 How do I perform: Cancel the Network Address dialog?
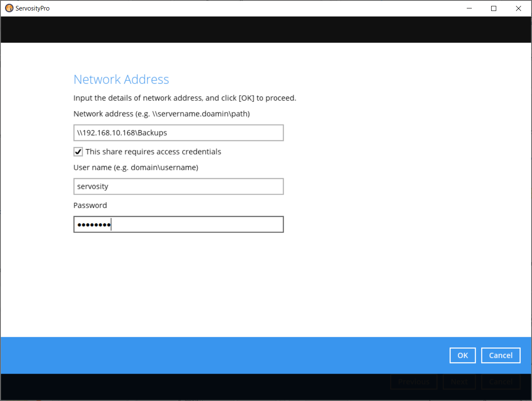[500, 355]
